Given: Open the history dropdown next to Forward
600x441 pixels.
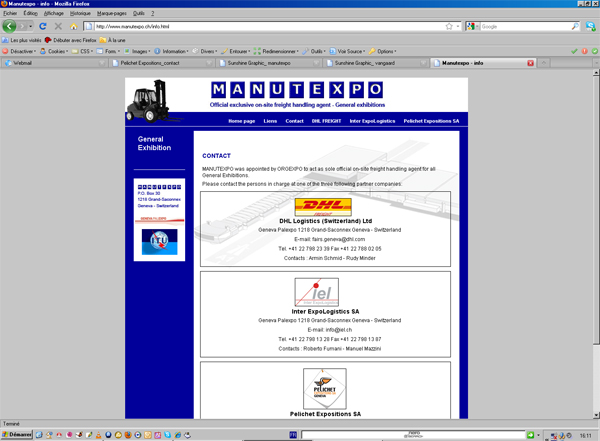Looking at the screenshot, I should [x=31, y=26].
